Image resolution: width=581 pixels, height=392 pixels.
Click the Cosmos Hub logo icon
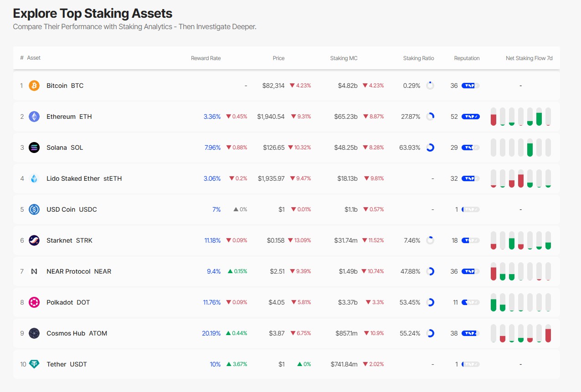[x=34, y=333]
